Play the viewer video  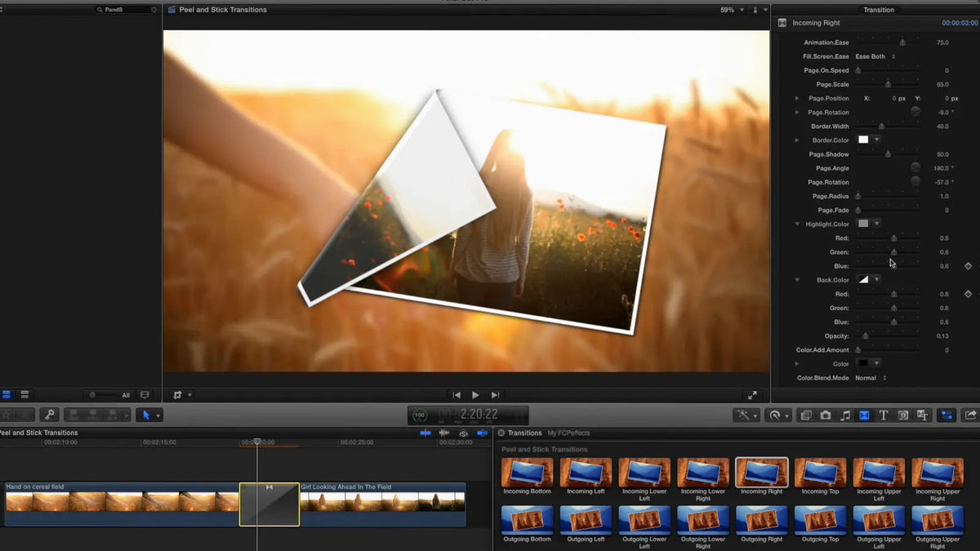(476, 395)
